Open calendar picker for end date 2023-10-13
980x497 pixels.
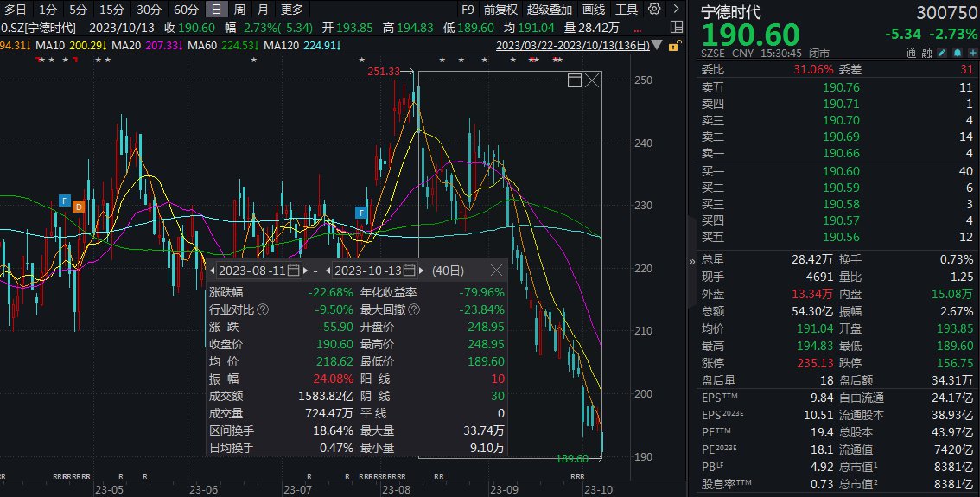410,270
